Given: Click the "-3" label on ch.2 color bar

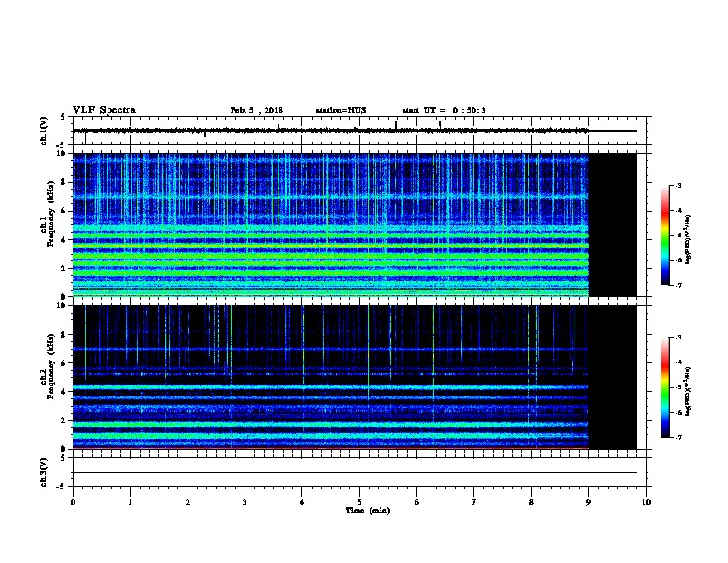Looking at the screenshot, I should click(677, 338).
